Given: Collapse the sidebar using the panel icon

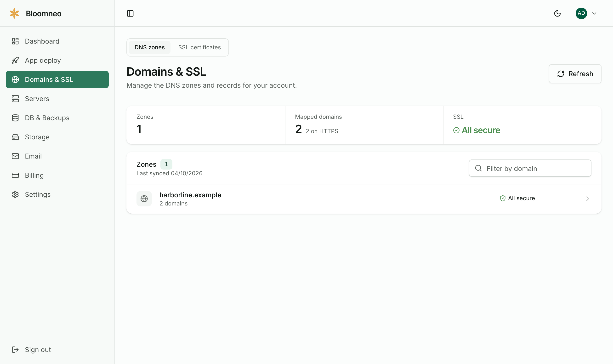Looking at the screenshot, I should [x=130, y=13].
